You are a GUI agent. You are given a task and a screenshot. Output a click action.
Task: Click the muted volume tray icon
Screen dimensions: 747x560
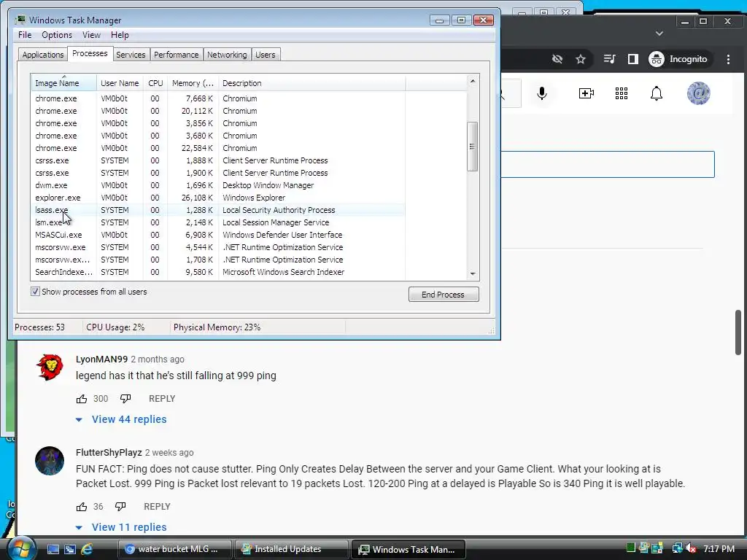click(x=691, y=548)
